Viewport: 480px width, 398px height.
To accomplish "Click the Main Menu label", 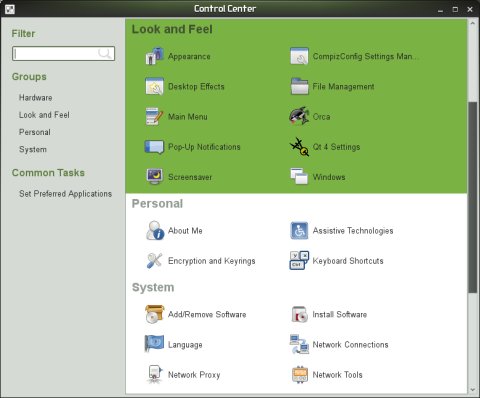I will click(188, 117).
